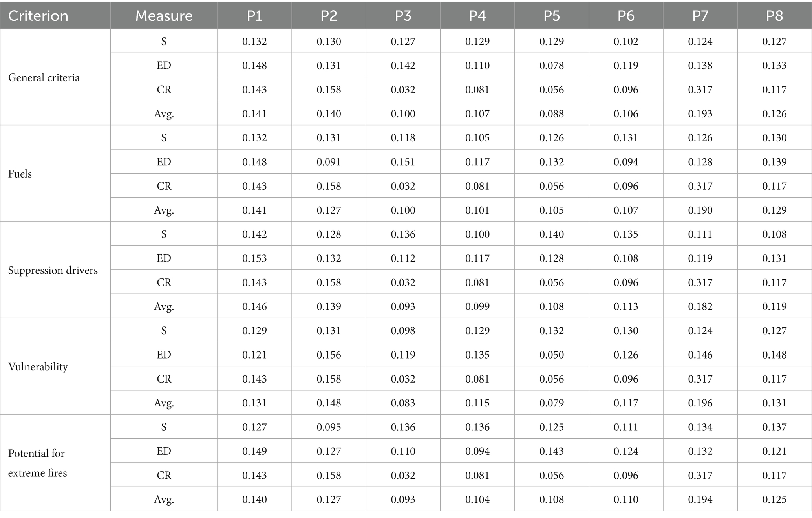Click Vulnerability P7 Avg. value 0.196

click(x=700, y=403)
